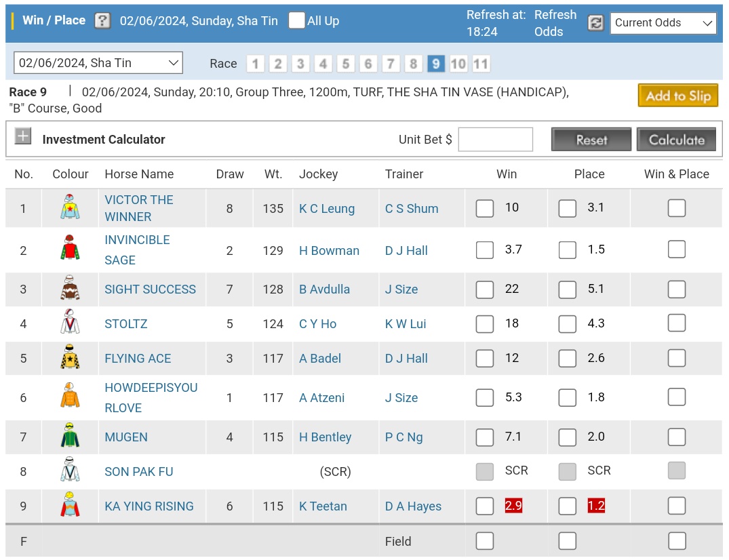Screen dimensions: 729x560
Task: Switch to Race 3 tab
Action: click(x=300, y=64)
